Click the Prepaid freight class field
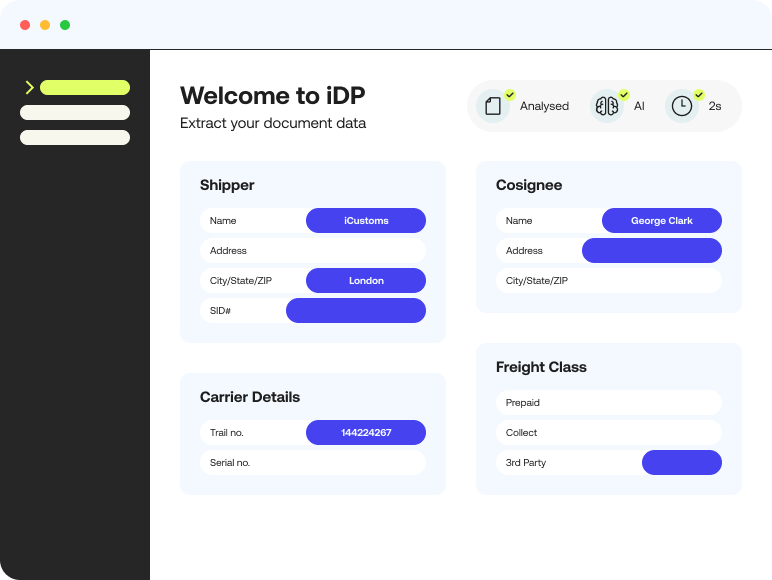772x580 pixels. 609,403
